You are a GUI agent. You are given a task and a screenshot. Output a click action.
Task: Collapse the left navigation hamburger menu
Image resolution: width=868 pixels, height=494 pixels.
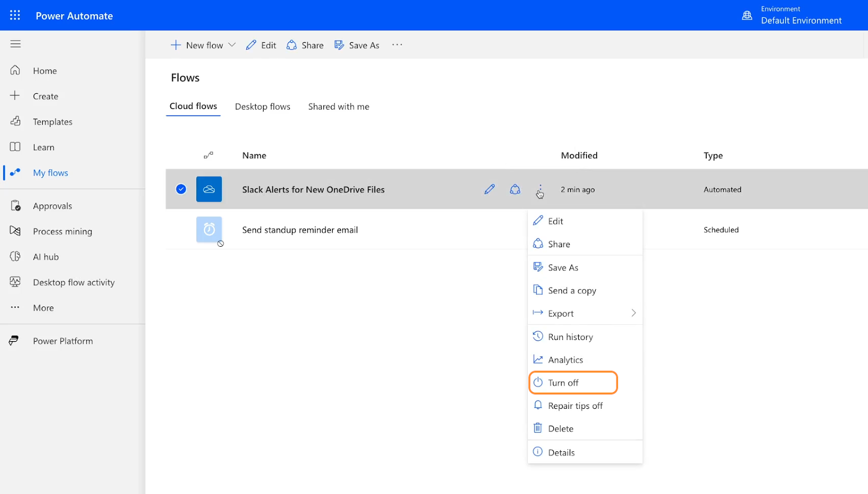pos(15,44)
